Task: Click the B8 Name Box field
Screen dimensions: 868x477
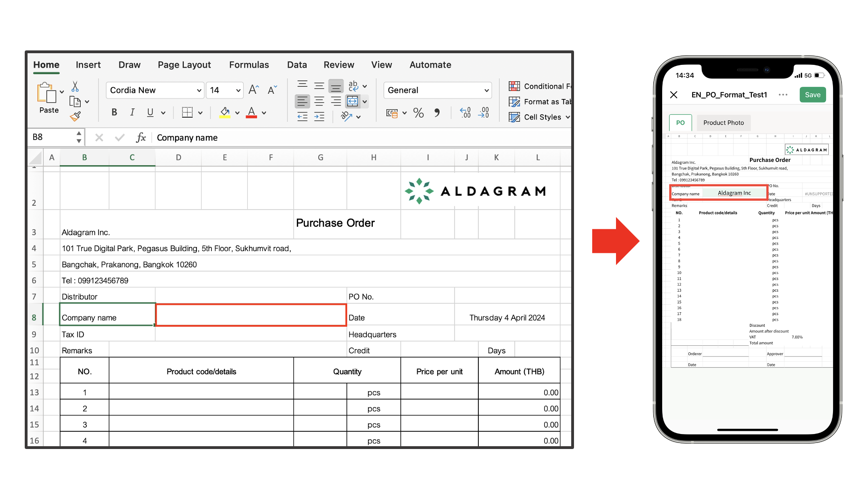Action: pyautogui.click(x=51, y=137)
